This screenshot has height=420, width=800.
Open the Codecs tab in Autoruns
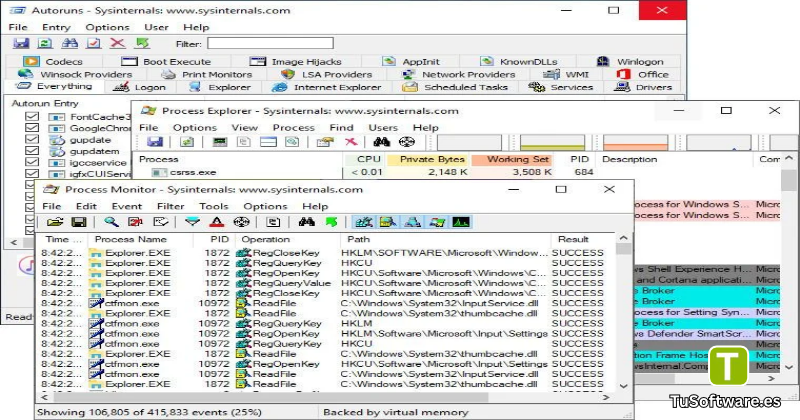53,61
